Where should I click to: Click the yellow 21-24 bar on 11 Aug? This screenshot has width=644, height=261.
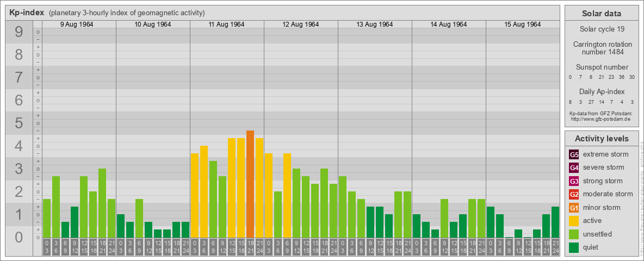tap(259, 188)
